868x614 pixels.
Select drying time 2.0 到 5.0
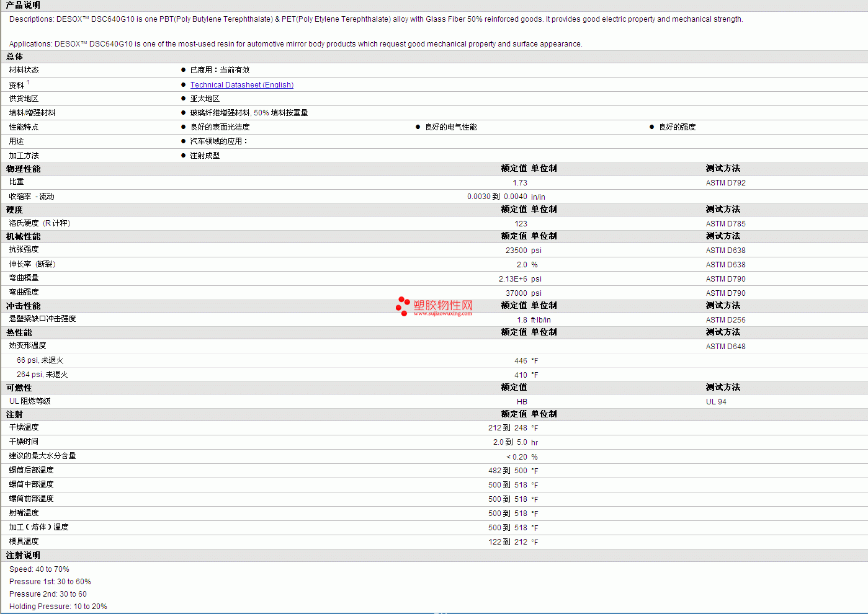coord(510,442)
